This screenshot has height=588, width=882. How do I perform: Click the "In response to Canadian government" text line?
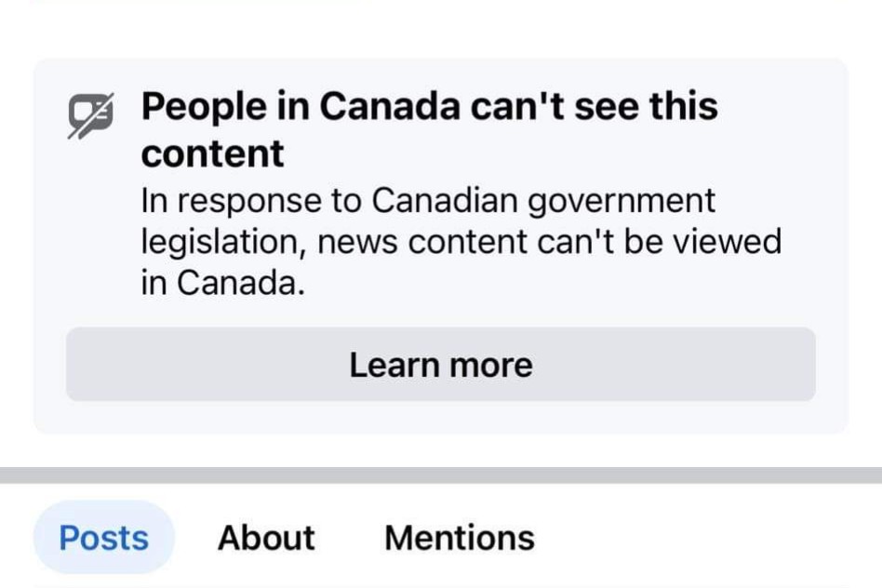[x=428, y=200]
